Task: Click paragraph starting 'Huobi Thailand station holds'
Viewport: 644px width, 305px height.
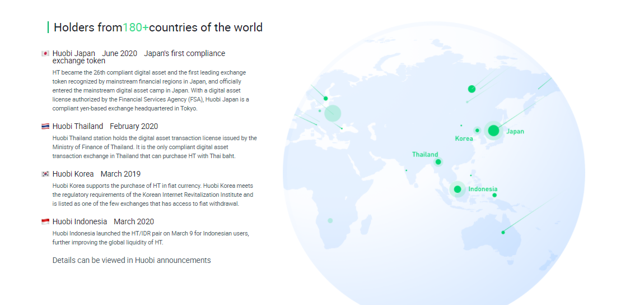Action: click(x=155, y=147)
